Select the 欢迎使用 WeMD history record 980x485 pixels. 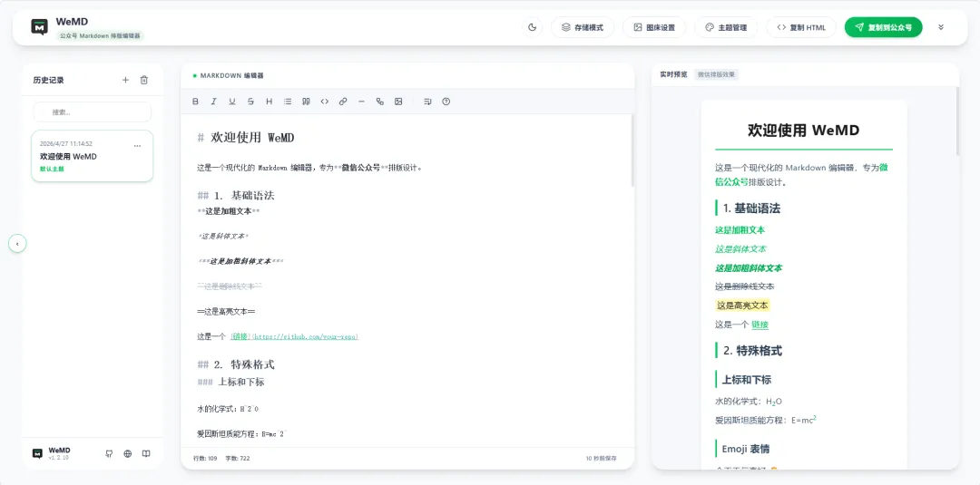(x=93, y=156)
